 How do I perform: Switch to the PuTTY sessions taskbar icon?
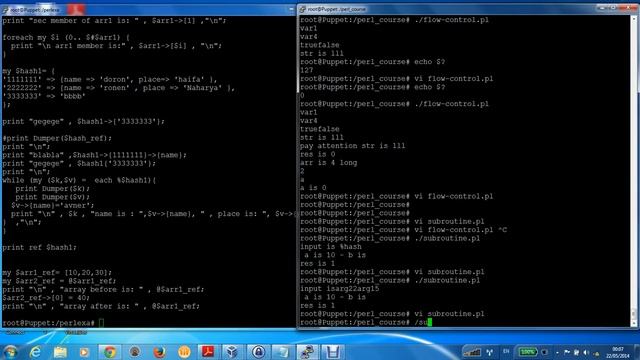coord(307,352)
